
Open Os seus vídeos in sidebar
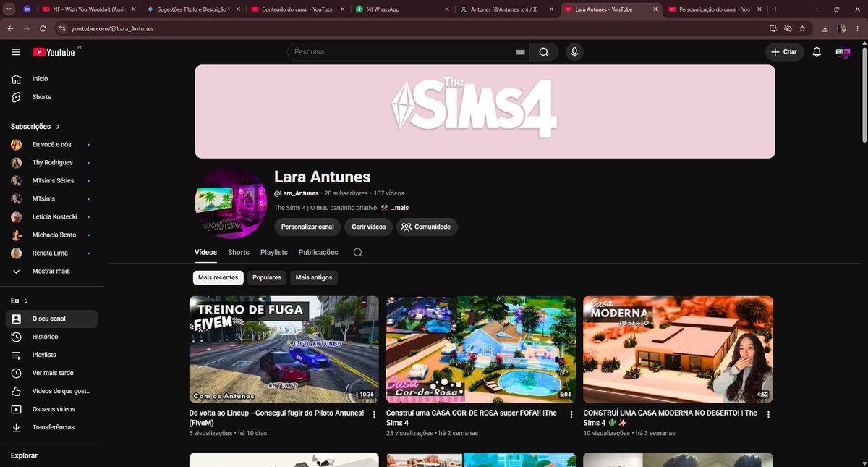(50, 409)
